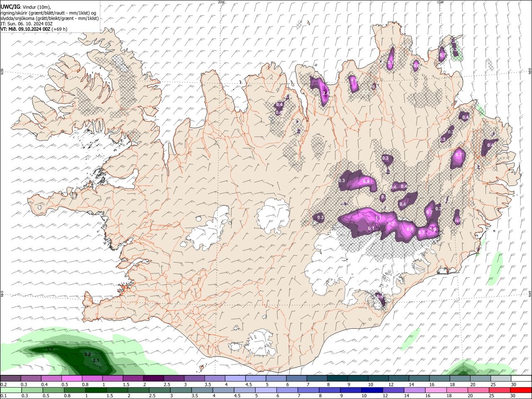Viewport: 532px width, 399px height.
Task: Click the 'IT: Sun. 06. 10. 2024 03Z' line
Action: (27, 24)
